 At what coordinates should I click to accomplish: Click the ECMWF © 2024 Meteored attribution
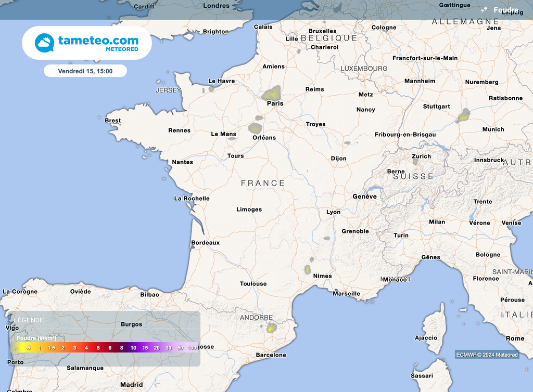point(487,354)
